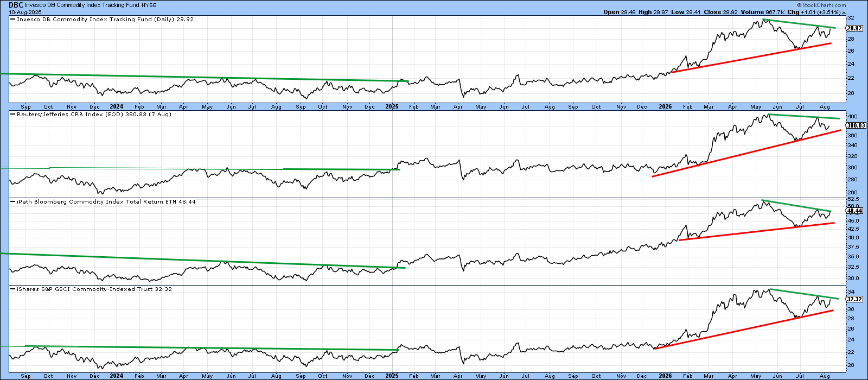Click the 40.0 level on iPath axis
Screen dimensions: 868x380
(853, 238)
